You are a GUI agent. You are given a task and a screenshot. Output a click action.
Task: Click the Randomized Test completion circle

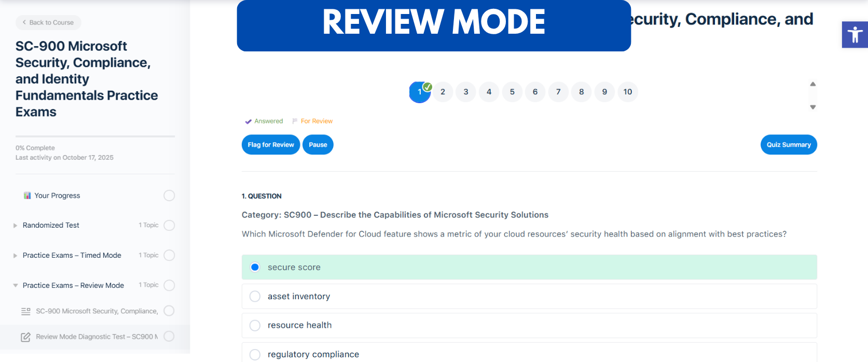click(x=169, y=226)
